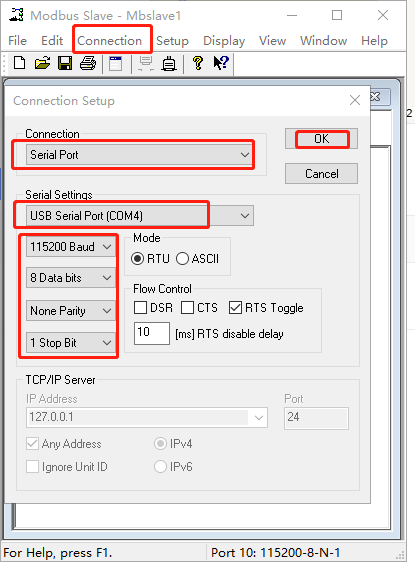The image size is (415, 568).
Task: Click the slave definition window icon
Action: 116,63
